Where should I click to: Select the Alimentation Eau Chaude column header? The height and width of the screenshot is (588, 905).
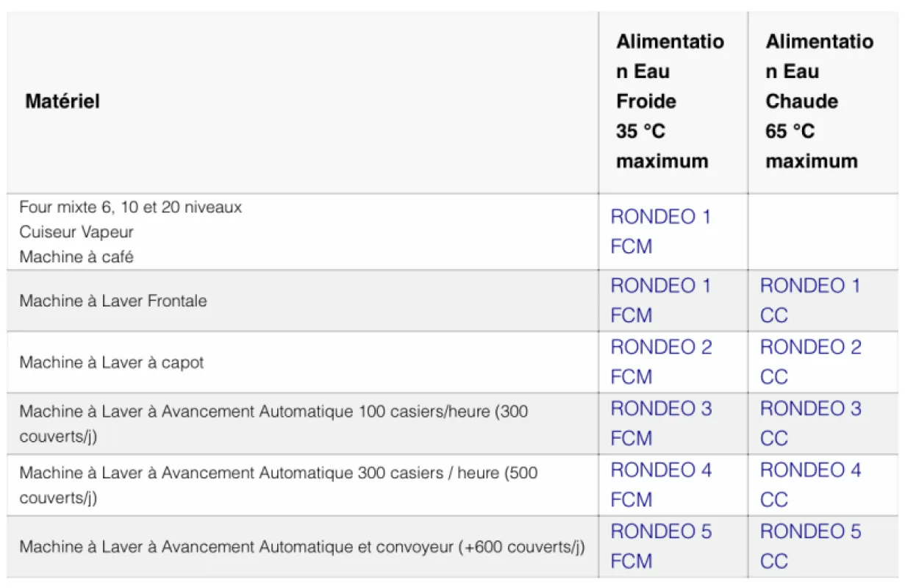(x=819, y=101)
